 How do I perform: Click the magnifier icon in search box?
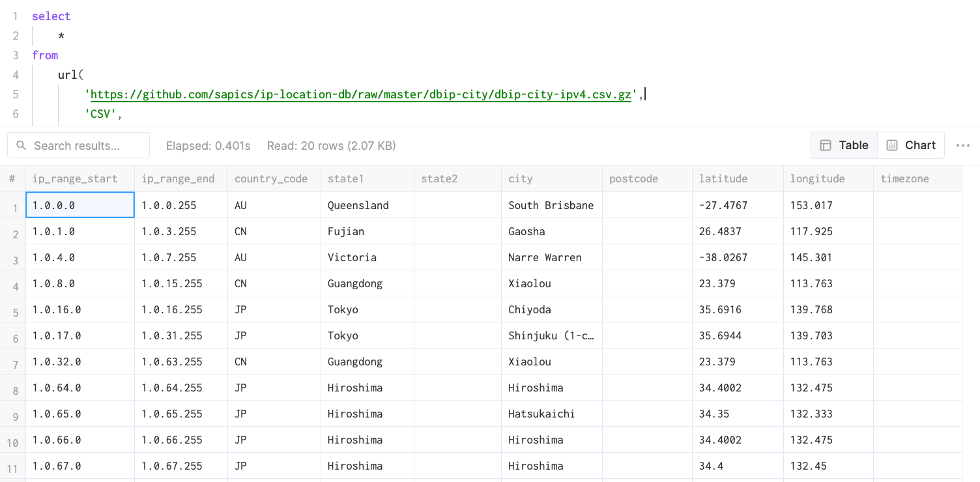pos(22,145)
